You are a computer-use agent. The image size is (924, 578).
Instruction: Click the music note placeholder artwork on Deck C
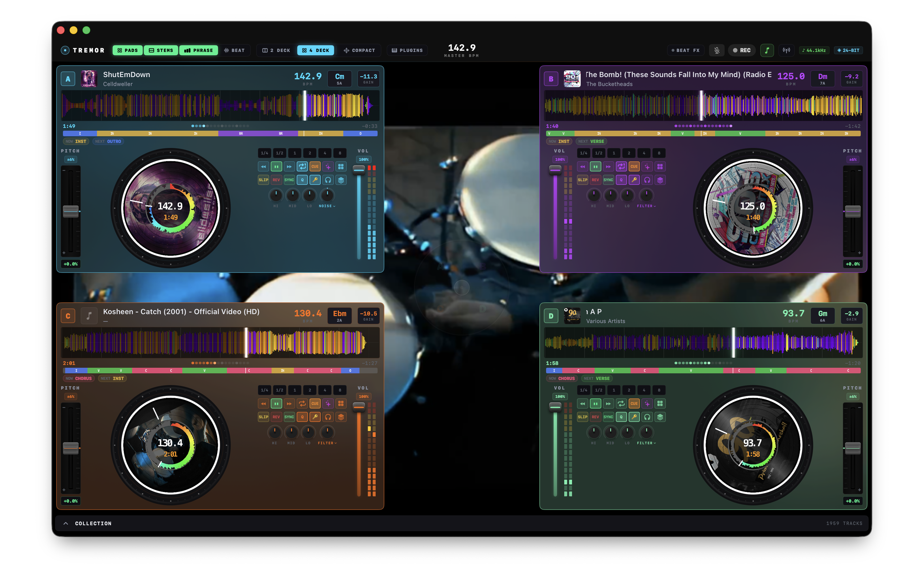point(89,316)
